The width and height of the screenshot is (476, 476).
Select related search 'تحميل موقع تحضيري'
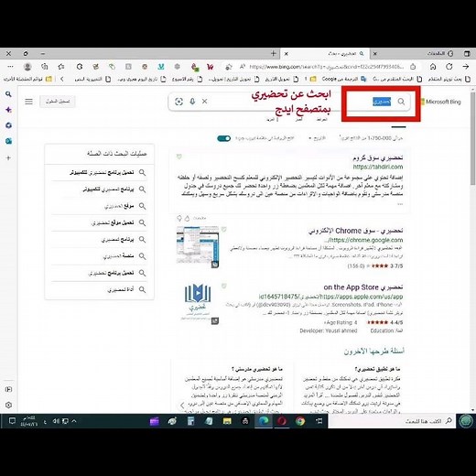click(x=99, y=222)
